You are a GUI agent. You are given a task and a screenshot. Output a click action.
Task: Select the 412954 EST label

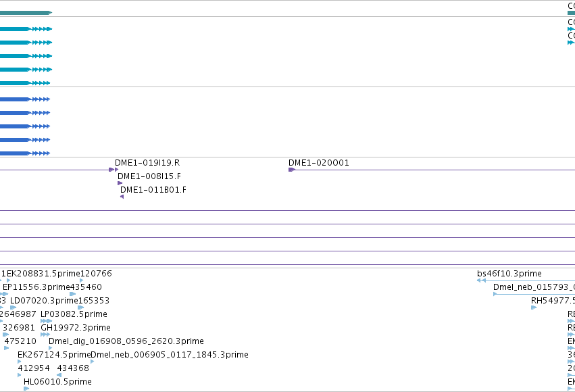point(34,368)
